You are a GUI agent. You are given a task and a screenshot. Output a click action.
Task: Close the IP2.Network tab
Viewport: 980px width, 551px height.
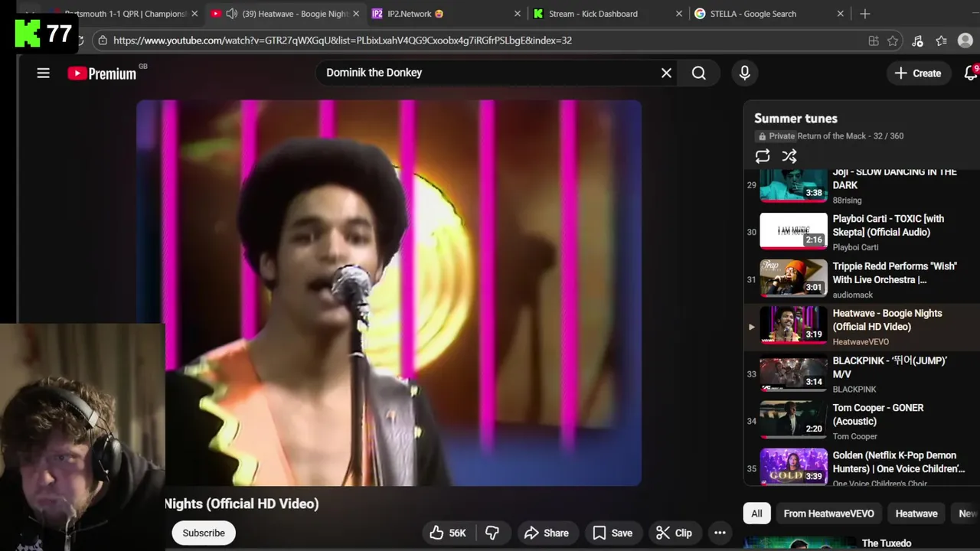518,14
